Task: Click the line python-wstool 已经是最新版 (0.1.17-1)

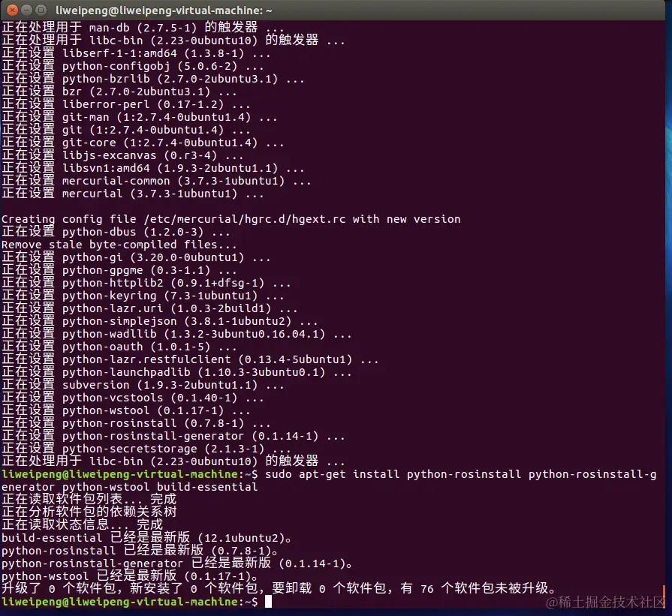Action: [x=130, y=576]
